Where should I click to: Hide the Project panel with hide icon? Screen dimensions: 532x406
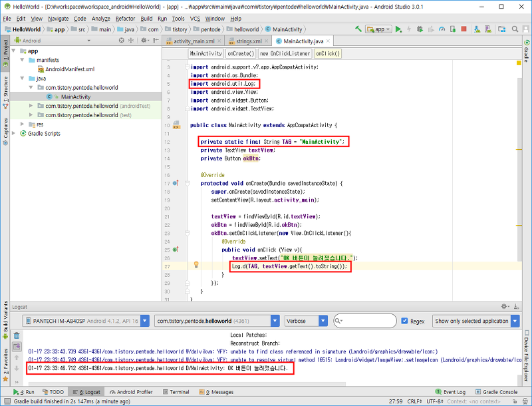(156, 41)
